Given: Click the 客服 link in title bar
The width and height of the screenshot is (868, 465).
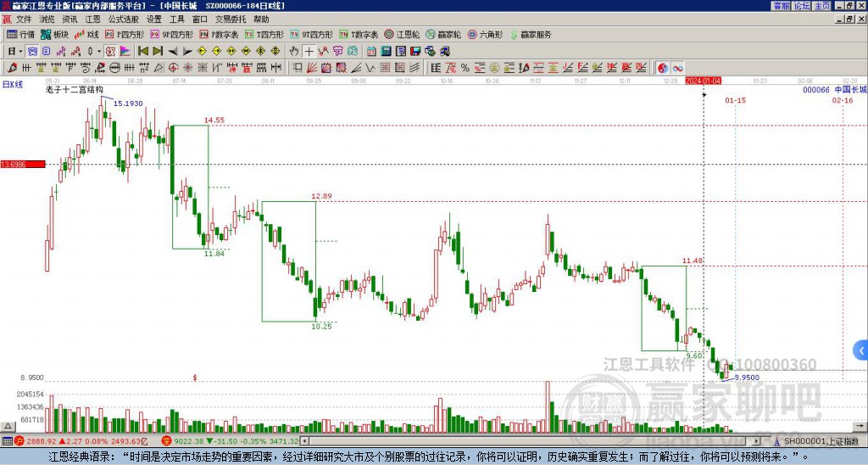Looking at the screenshot, I should tap(781, 6).
